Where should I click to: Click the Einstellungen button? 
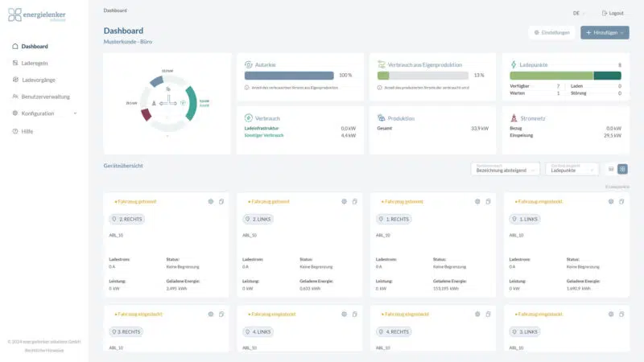[552, 33]
